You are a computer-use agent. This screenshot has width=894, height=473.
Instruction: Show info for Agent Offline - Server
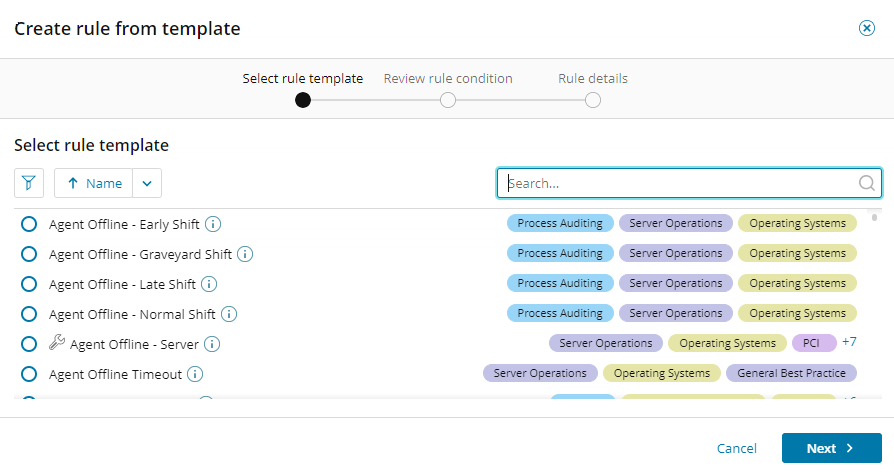tap(212, 344)
